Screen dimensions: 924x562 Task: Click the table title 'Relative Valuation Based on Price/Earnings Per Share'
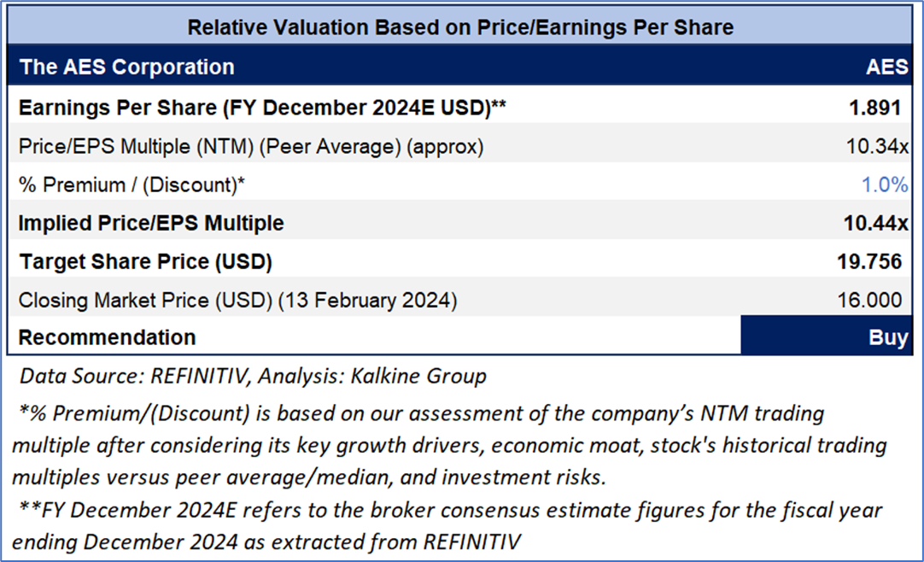[460, 26]
